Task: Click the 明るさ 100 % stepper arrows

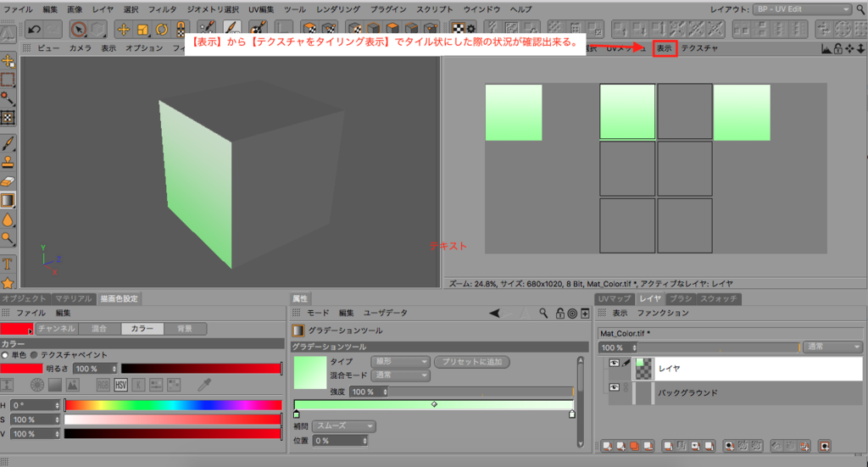Action: (x=114, y=369)
